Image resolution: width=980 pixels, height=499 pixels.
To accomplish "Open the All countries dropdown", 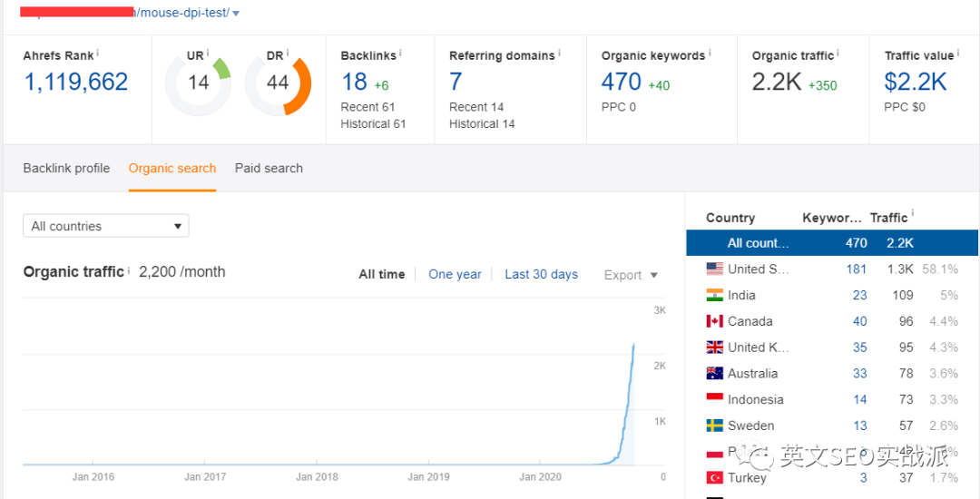I will [105, 226].
